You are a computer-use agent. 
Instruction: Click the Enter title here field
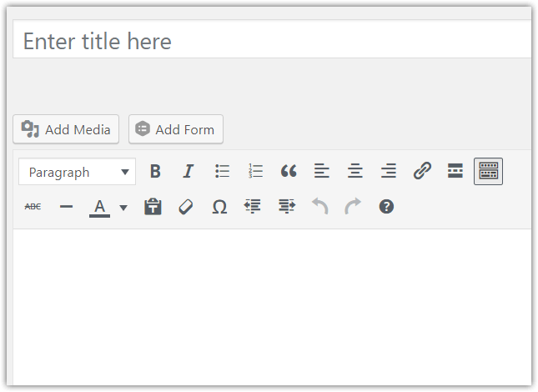[x=272, y=39]
